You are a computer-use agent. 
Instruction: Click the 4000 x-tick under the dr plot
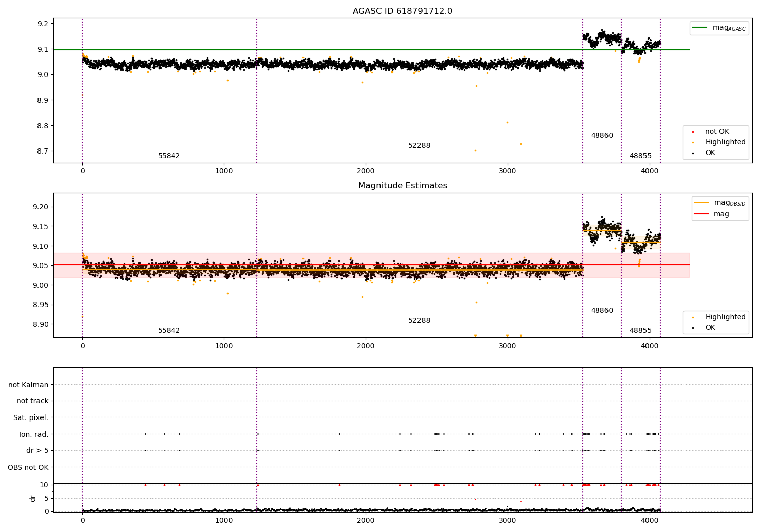(650, 521)
